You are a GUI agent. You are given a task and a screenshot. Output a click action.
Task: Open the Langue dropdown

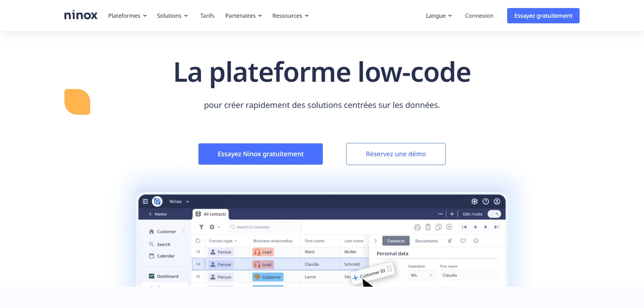pos(439,16)
